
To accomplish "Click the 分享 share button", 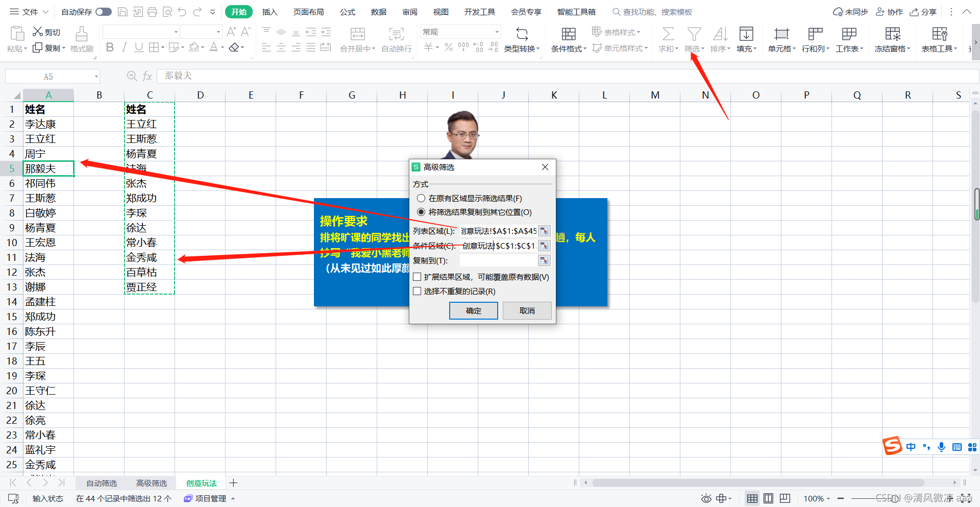I will click(x=923, y=12).
